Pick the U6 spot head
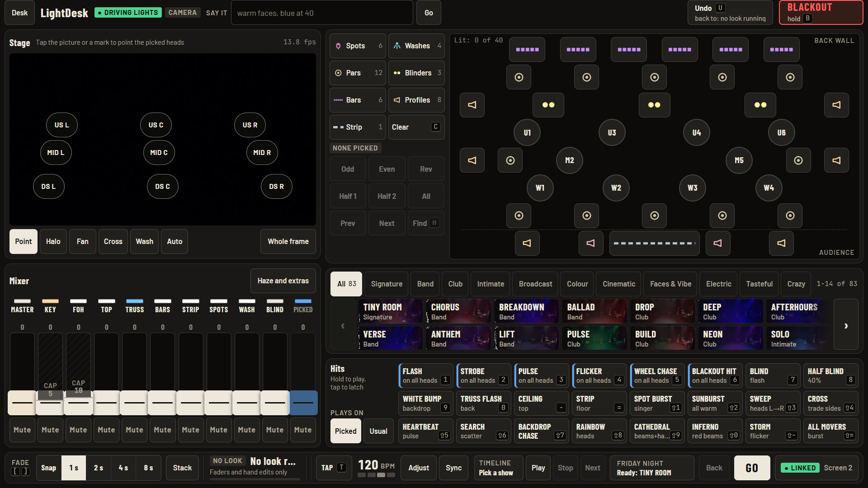This screenshot has height=488, width=868. pyautogui.click(x=782, y=132)
